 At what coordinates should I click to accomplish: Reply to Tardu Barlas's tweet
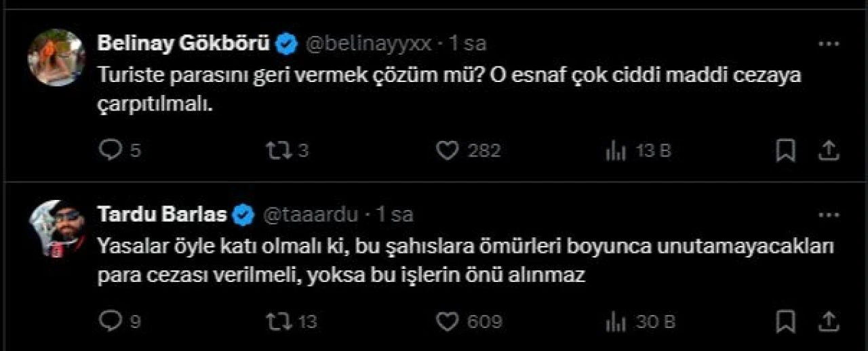[109, 321]
